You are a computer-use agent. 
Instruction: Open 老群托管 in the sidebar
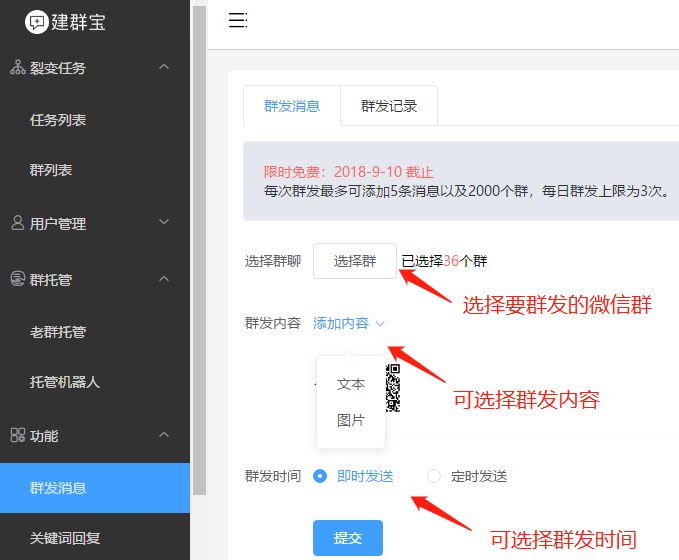click(x=95, y=332)
